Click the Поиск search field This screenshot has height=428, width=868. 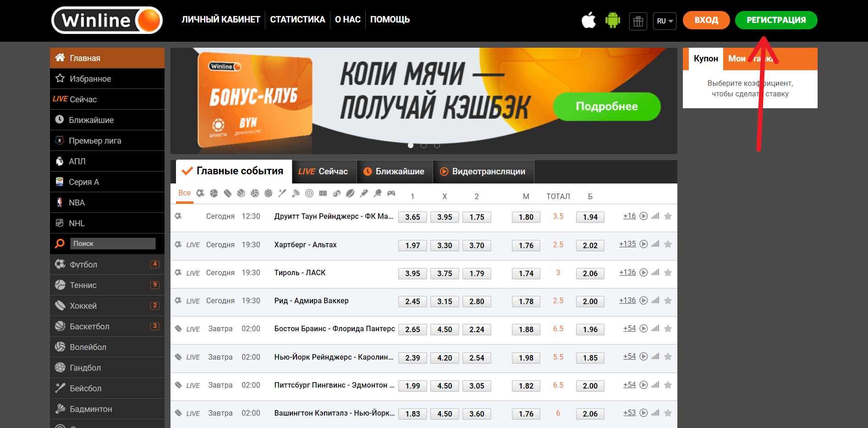(x=113, y=244)
